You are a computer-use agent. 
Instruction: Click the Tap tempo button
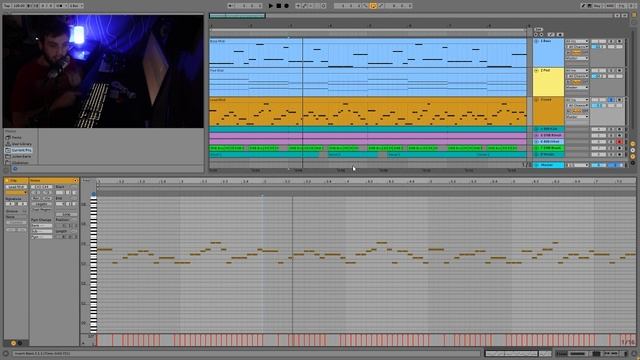click(7, 6)
